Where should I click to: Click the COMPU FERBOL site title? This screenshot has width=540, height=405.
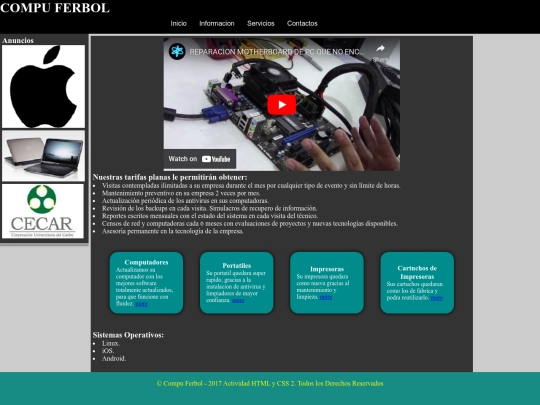55,8
